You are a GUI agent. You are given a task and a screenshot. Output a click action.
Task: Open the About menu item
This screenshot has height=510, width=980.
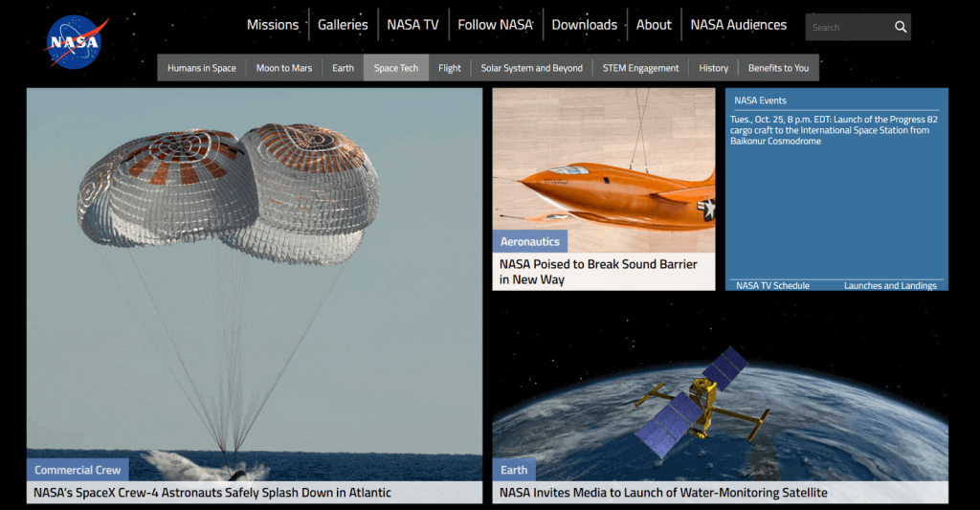coord(653,25)
